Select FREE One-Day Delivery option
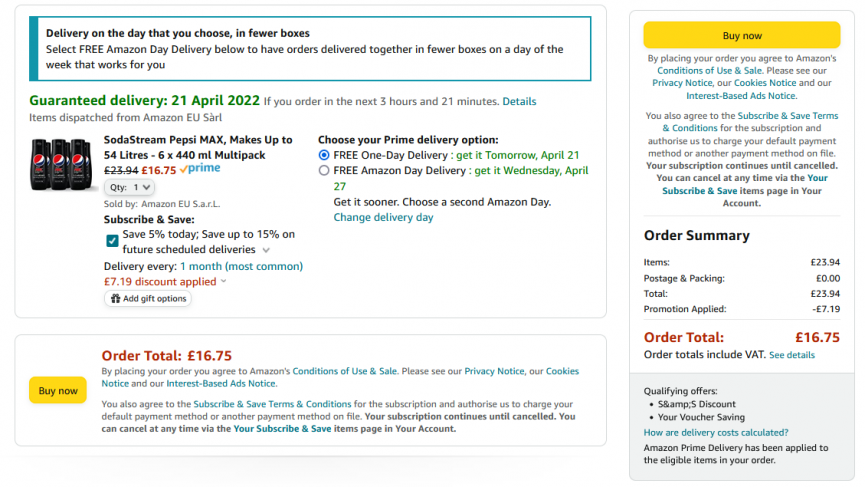Image resolution: width=865 pixels, height=487 pixels. tap(324, 155)
